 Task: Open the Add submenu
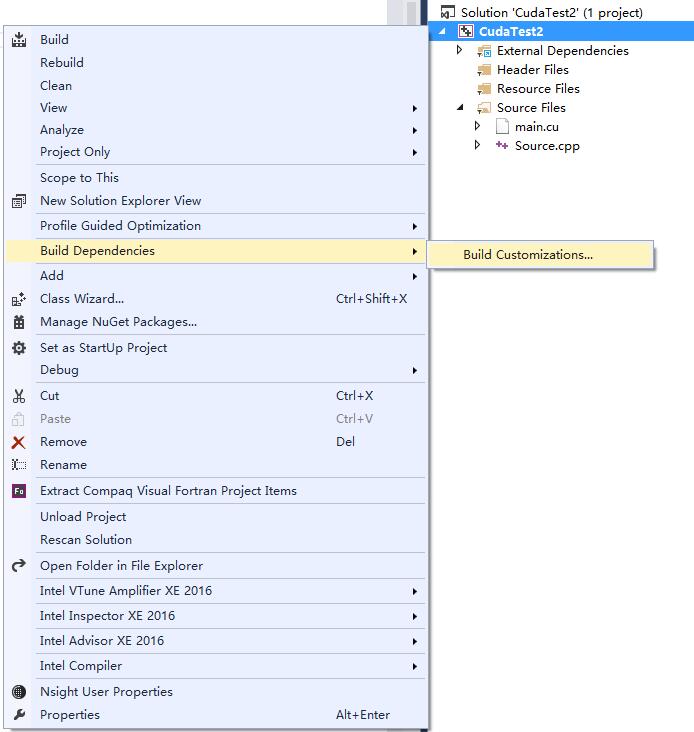coord(216,276)
